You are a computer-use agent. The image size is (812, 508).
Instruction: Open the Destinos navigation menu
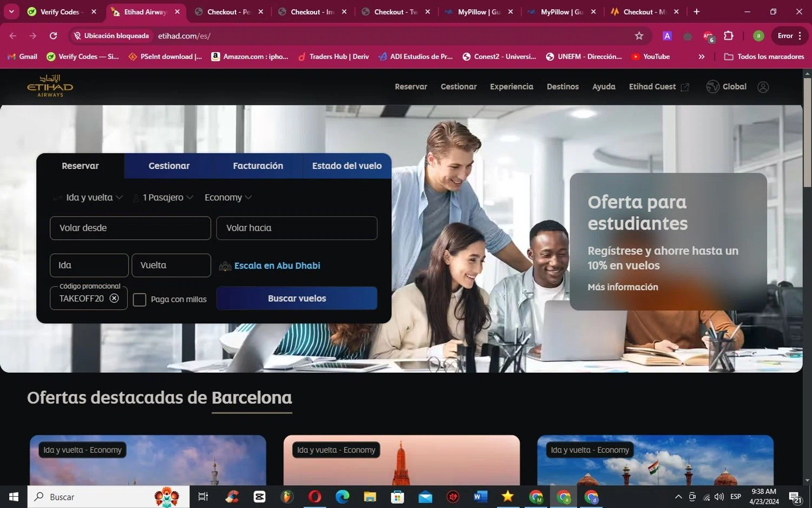pos(562,87)
